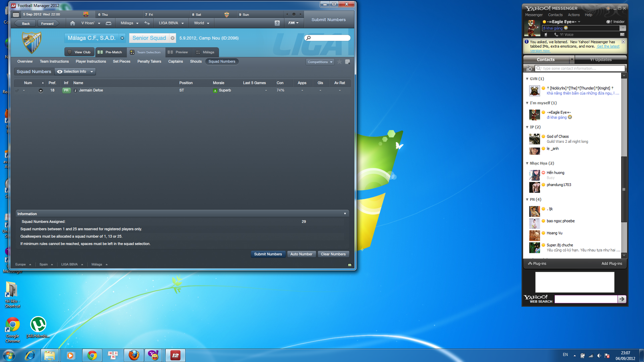Open the inbox tray icon beside V Hoan
Screen dimensions: 644x362
pyautogui.click(x=108, y=23)
